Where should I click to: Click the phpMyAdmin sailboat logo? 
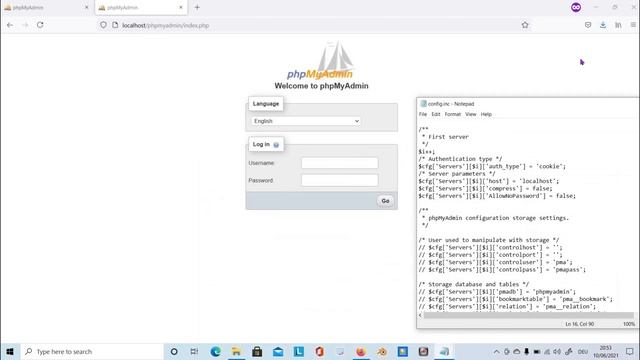321,60
